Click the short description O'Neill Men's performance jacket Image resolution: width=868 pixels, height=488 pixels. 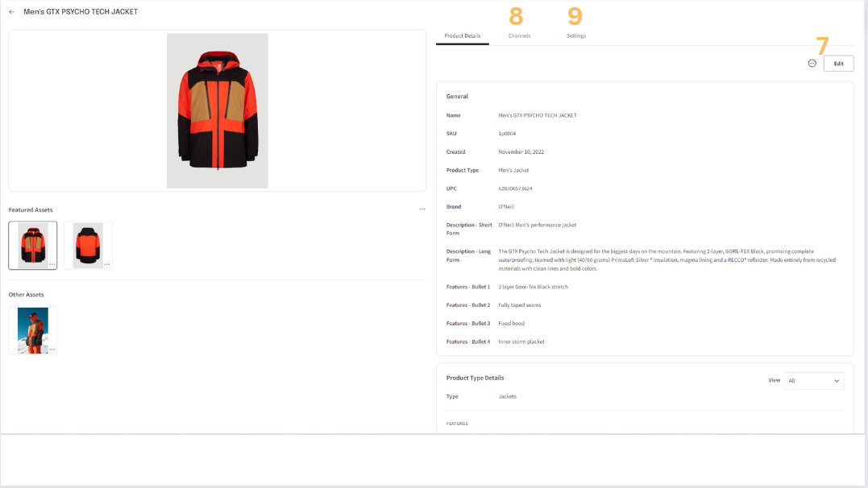(x=538, y=225)
